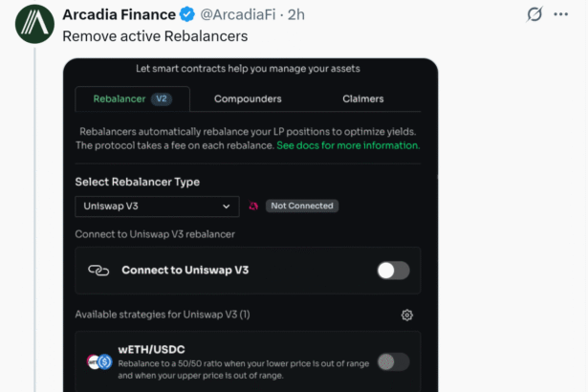Click the blue verified badge
This screenshot has width=588, height=392.
click(x=188, y=15)
